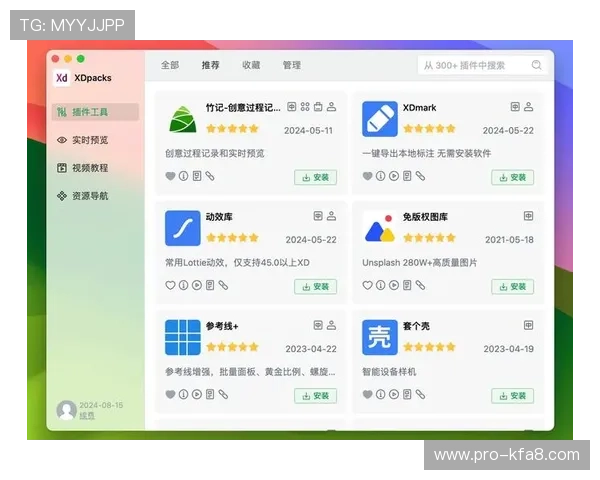Screen dimensions: 600x480
Task: Go to the 管理 tab
Action: pos(292,65)
